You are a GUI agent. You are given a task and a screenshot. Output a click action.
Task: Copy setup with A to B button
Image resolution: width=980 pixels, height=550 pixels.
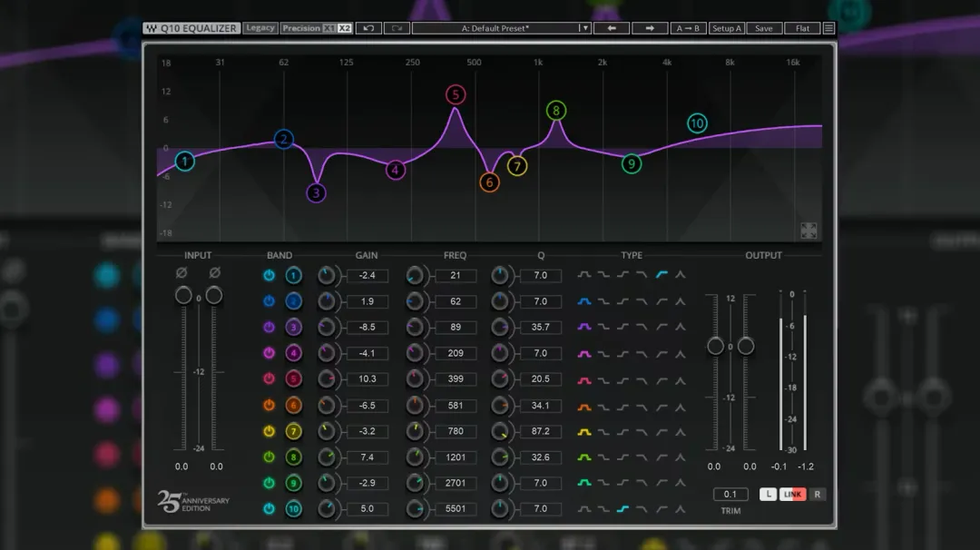tap(688, 28)
